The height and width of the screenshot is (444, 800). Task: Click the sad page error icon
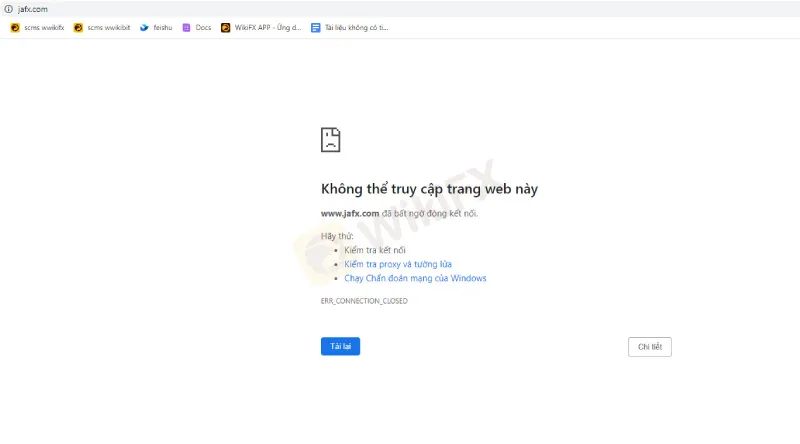pos(331,140)
